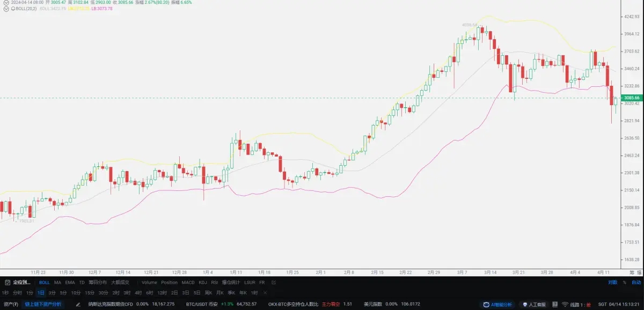Viewport: 644px width, 310px height.
Task: Toggle the TD indicator
Action: [x=82, y=282]
